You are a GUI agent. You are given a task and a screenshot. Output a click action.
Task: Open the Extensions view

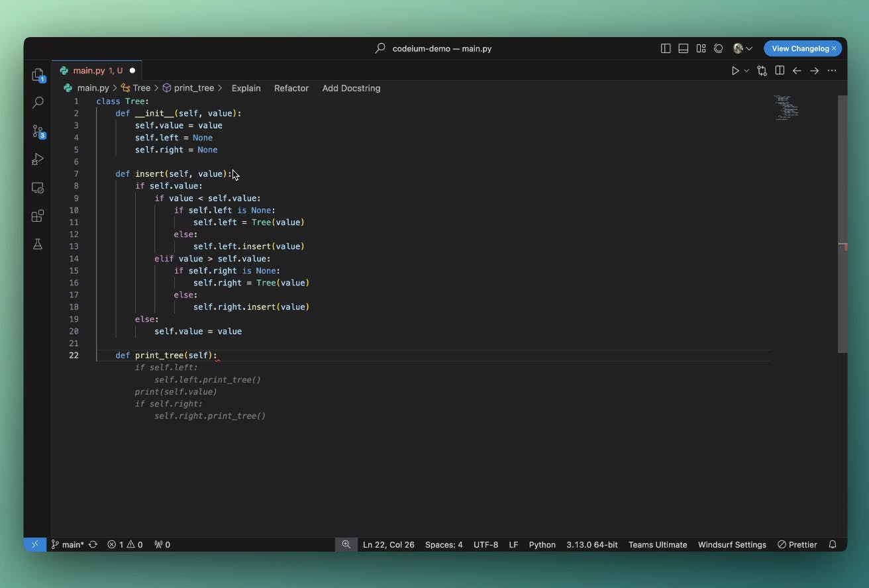38,216
